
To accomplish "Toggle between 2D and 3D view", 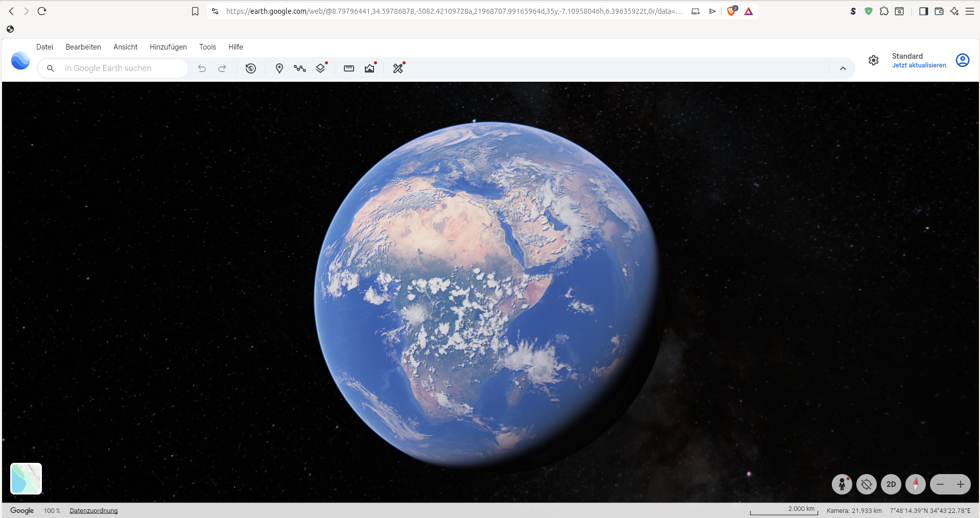I will 891,484.
